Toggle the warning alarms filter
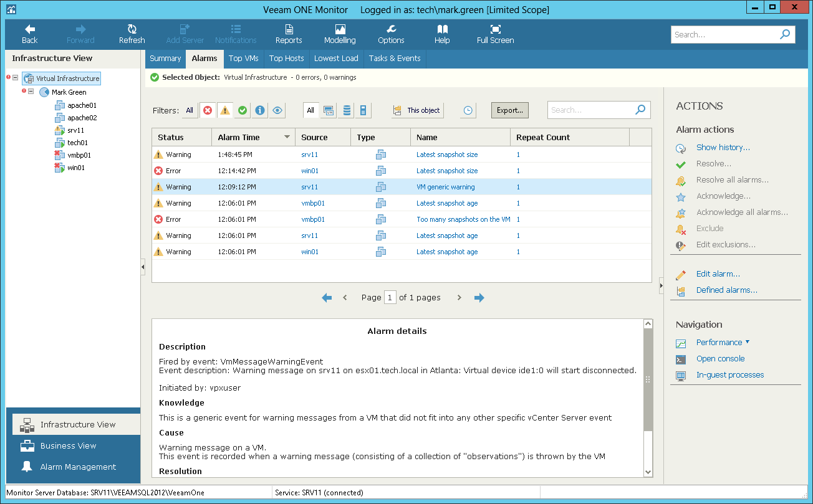The image size is (813, 504). coord(225,110)
